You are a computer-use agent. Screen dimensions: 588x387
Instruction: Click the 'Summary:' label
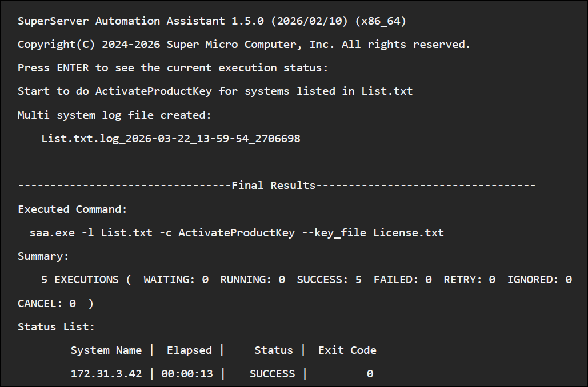[x=43, y=256]
